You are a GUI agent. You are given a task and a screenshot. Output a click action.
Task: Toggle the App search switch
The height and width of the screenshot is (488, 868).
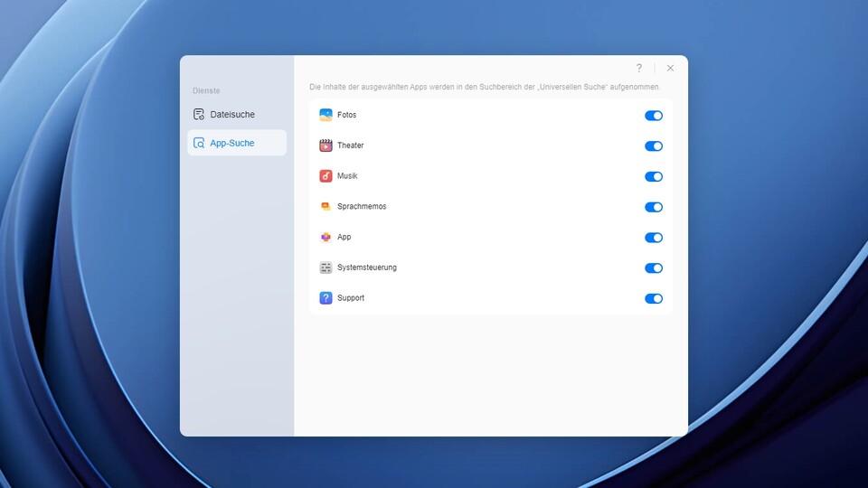pyautogui.click(x=653, y=238)
